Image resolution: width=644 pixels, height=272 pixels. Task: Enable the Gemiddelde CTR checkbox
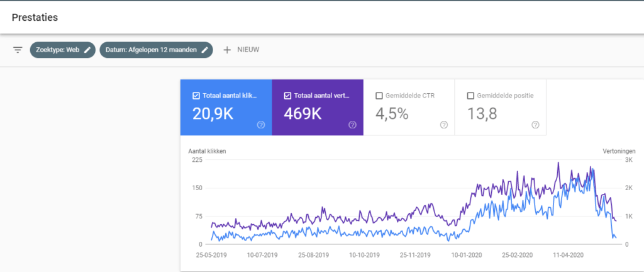pyautogui.click(x=379, y=96)
